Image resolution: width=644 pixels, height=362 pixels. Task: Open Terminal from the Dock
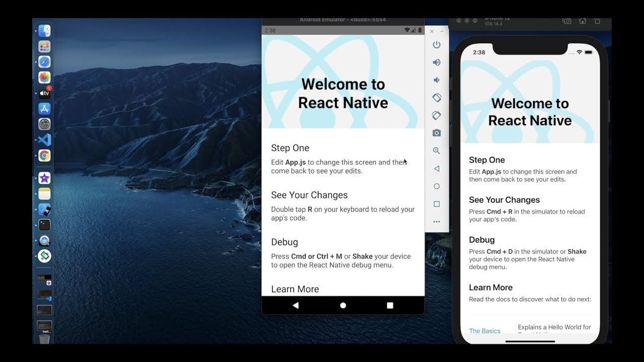[x=44, y=225]
